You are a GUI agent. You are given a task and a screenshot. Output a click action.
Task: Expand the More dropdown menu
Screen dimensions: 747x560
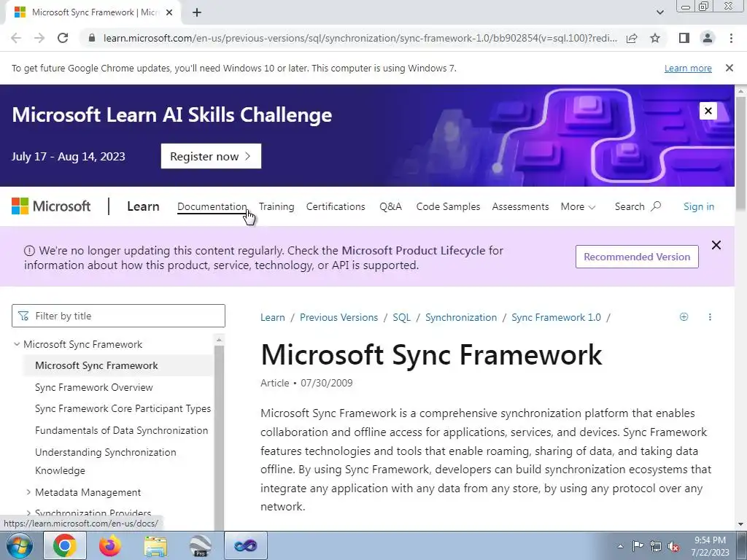[x=578, y=206]
